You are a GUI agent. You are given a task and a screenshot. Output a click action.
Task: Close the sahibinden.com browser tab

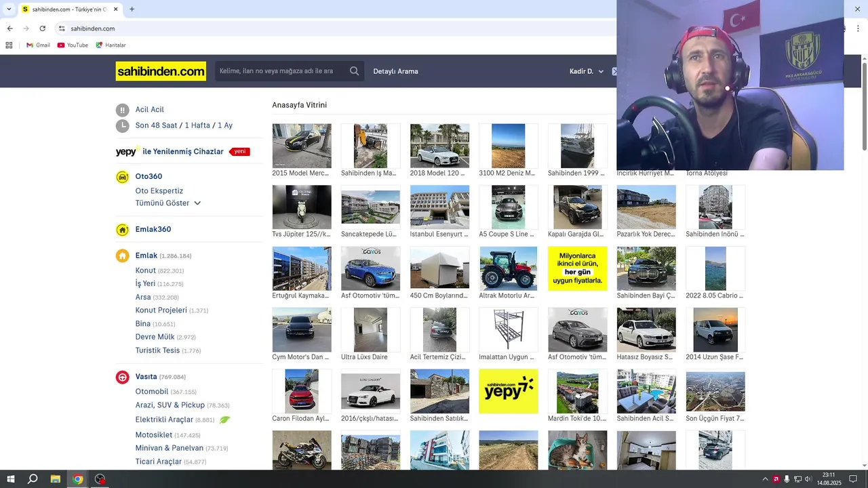116,9
